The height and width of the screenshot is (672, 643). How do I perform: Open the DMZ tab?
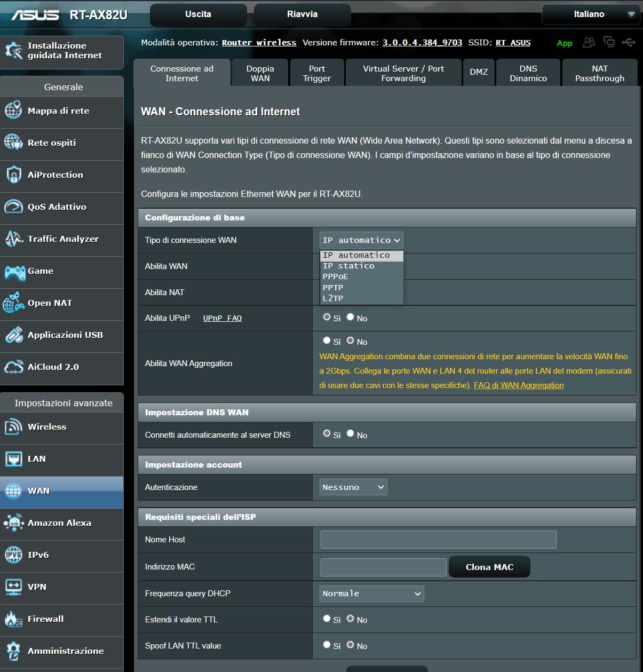tap(478, 73)
